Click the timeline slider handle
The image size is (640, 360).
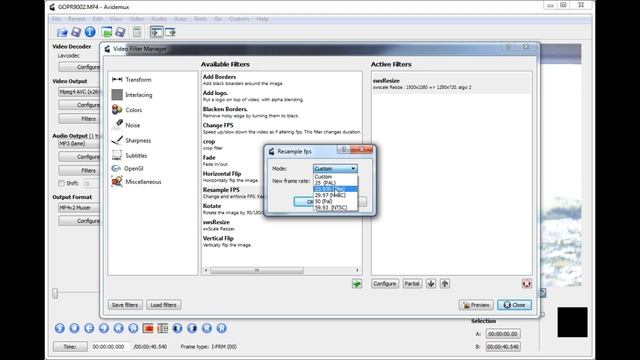(x=55, y=293)
